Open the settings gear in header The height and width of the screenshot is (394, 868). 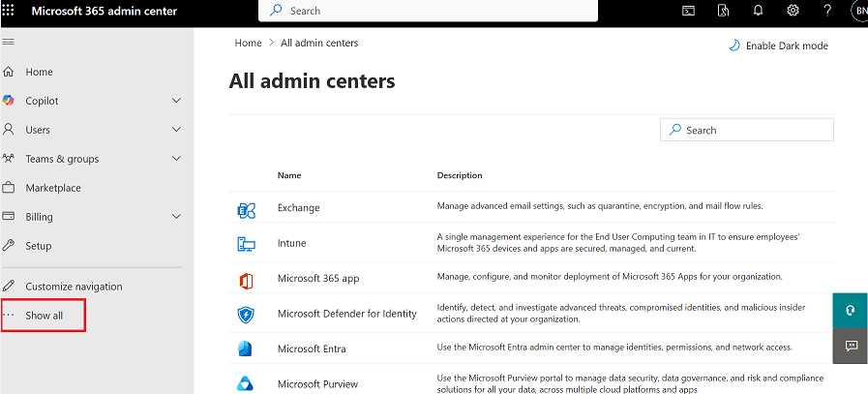[793, 11]
